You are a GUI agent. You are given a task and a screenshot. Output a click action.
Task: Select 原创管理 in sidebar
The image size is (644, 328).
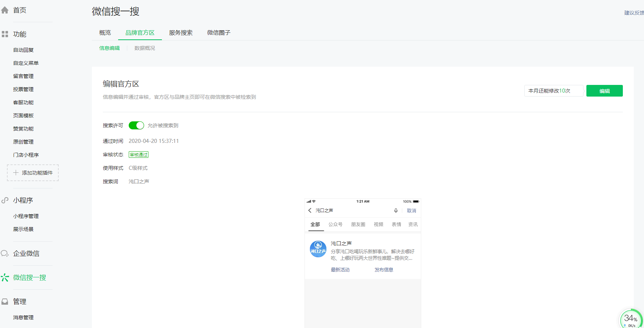pyautogui.click(x=23, y=142)
